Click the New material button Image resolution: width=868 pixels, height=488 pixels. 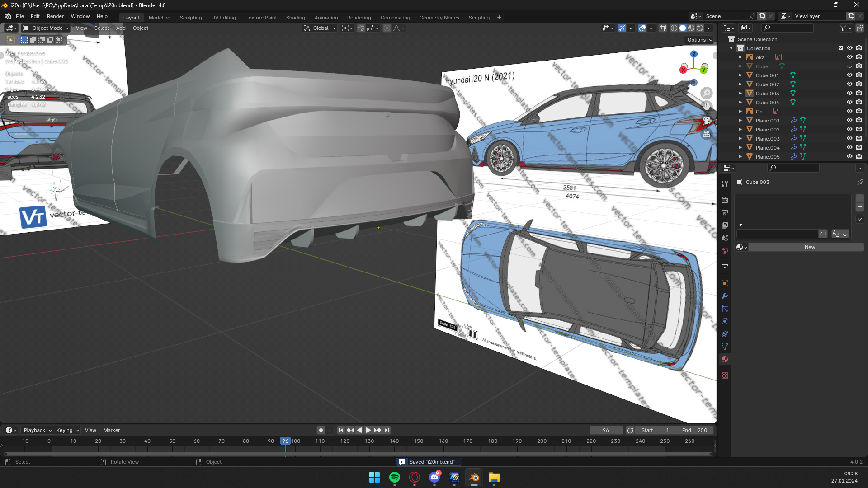click(x=809, y=247)
